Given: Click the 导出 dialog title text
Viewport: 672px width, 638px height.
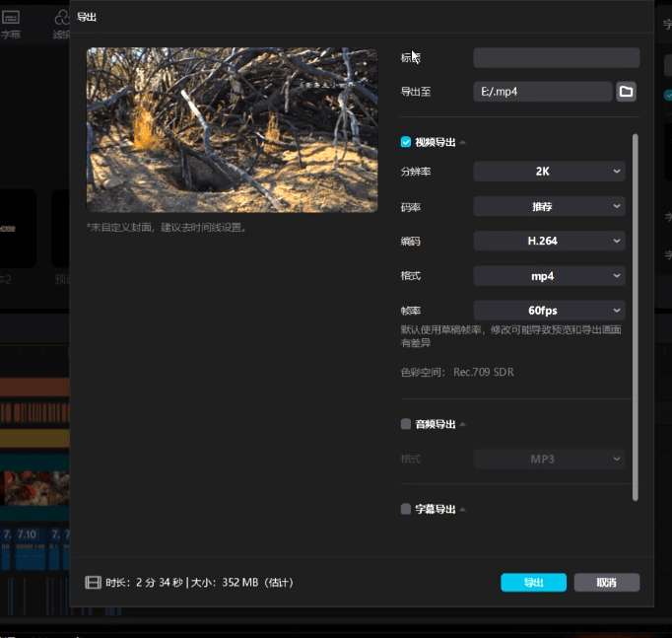Looking at the screenshot, I should pyautogui.click(x=87, y=17).
